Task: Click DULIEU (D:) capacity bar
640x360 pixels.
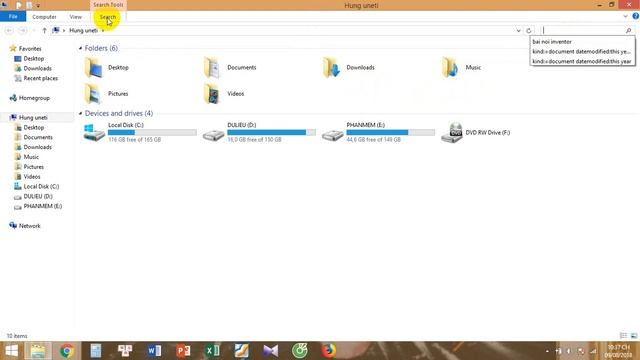Action: click(271, 132)
